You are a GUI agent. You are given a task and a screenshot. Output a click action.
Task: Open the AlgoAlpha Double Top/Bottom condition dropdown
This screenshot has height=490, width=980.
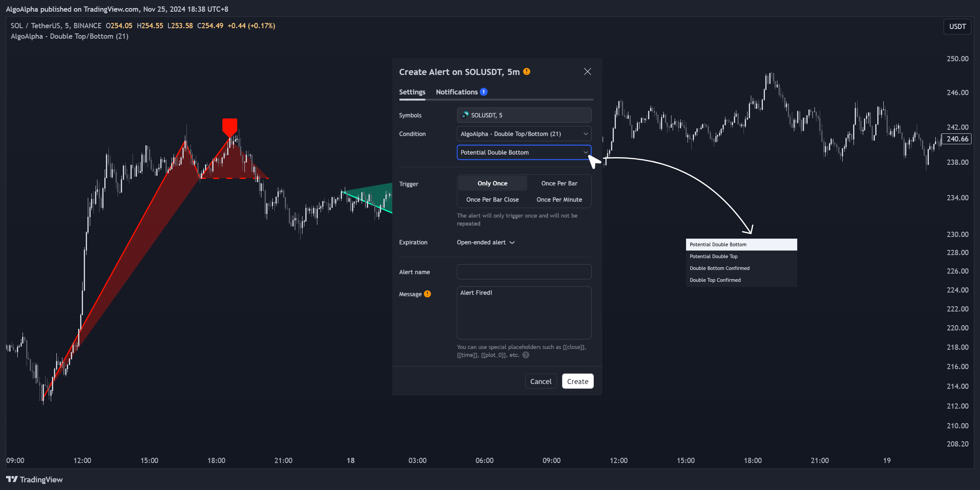tap(524, 134)
